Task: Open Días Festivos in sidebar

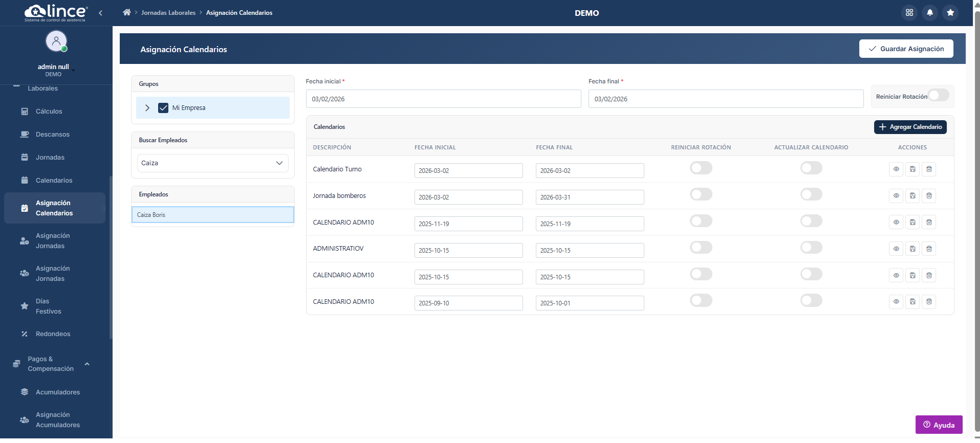Action: pos(48,306)
